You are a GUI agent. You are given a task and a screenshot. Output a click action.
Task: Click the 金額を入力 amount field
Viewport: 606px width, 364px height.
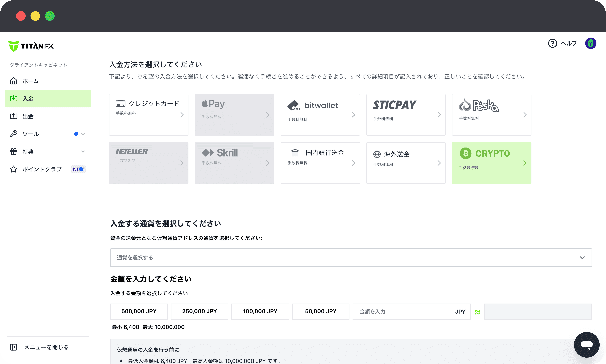click(405, 311)
